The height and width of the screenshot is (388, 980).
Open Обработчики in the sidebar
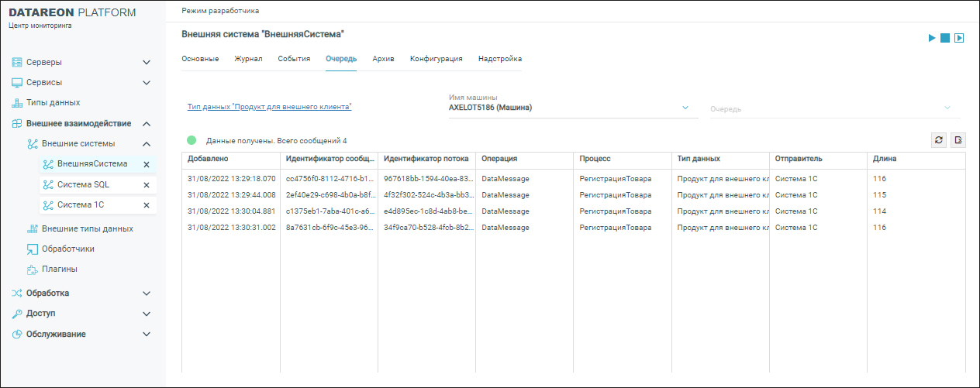pyautogui.click(x=67, y=249)
